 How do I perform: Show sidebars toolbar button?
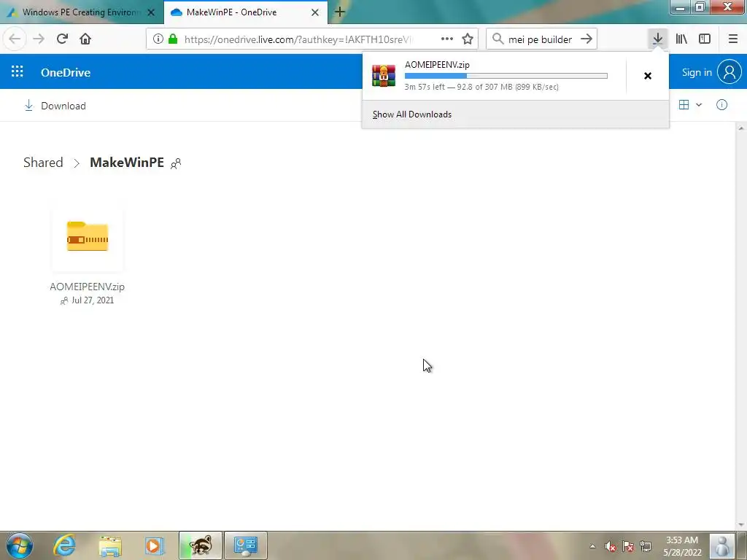705,39
